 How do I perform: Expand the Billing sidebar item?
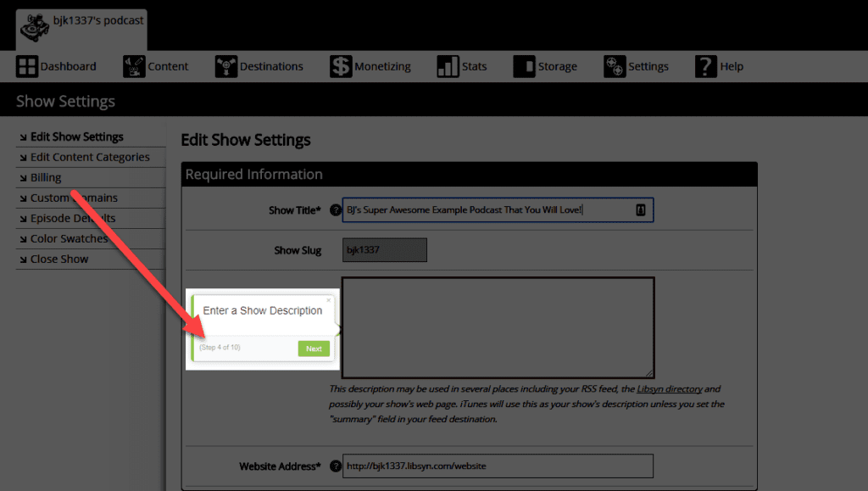46,177
